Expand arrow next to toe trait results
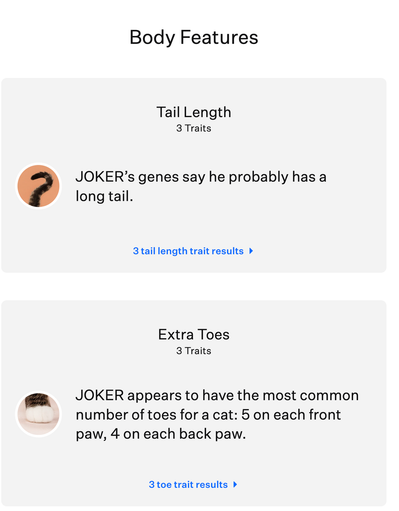Viewport: 399px width, 511px height. pos(235,484)
